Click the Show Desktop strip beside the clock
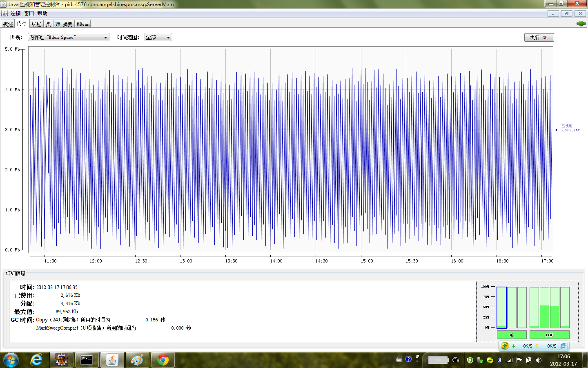 pyautogui.click(x=585, y=360)
